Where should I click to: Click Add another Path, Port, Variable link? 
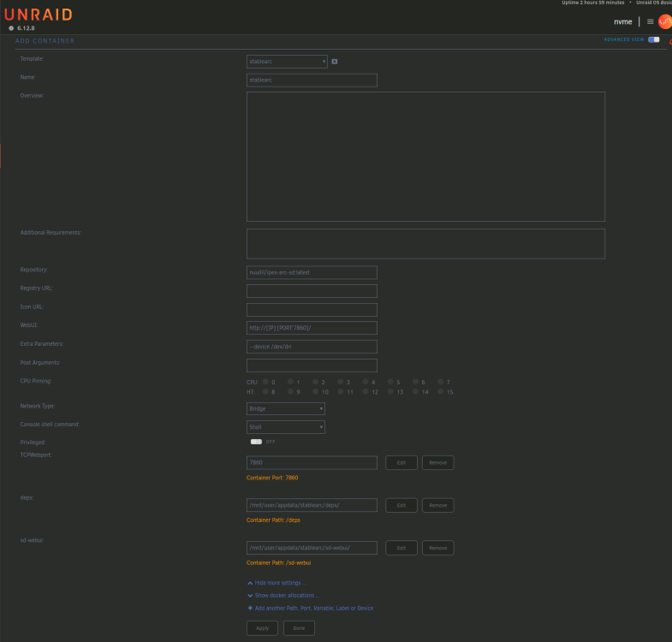pyautogui.click(x=314, y=608)
